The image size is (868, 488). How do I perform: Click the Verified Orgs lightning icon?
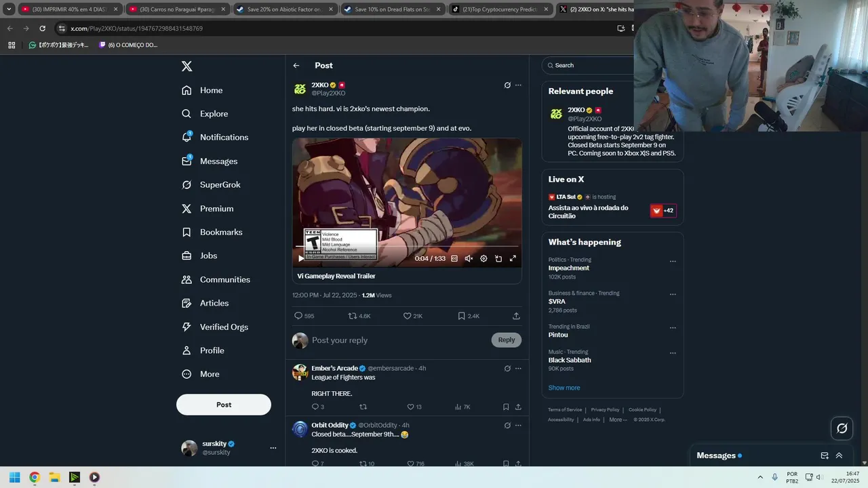[186, 327]
